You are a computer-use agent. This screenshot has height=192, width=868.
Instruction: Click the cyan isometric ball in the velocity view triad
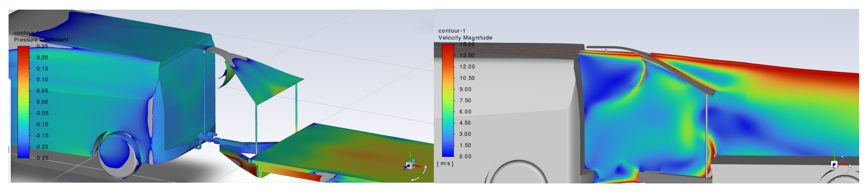coord(842,157)
